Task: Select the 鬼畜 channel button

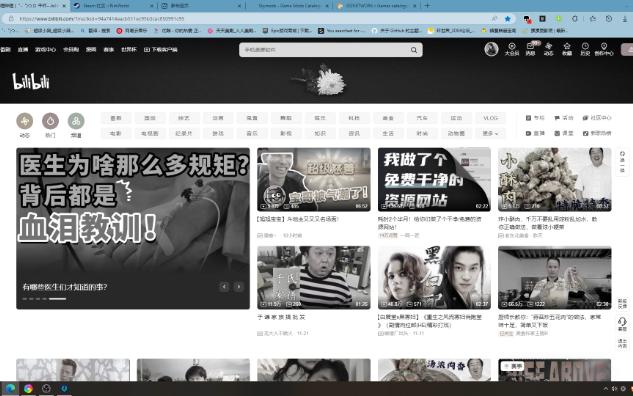Action: [x=252, y=118]
